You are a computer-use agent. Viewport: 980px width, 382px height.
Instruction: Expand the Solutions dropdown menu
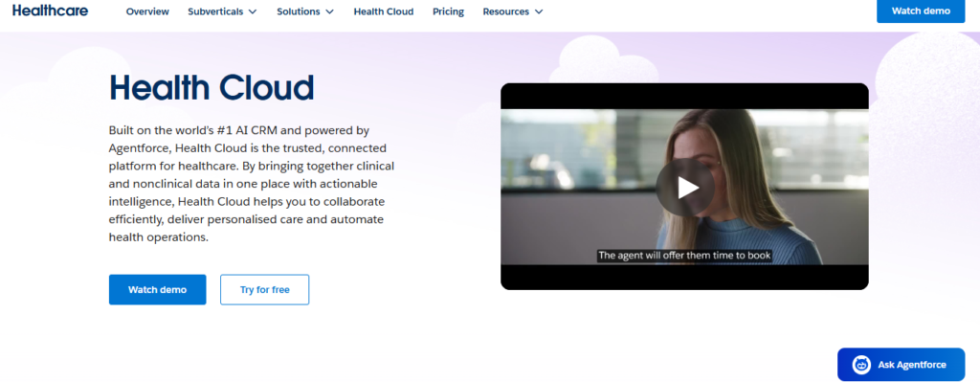305,11
